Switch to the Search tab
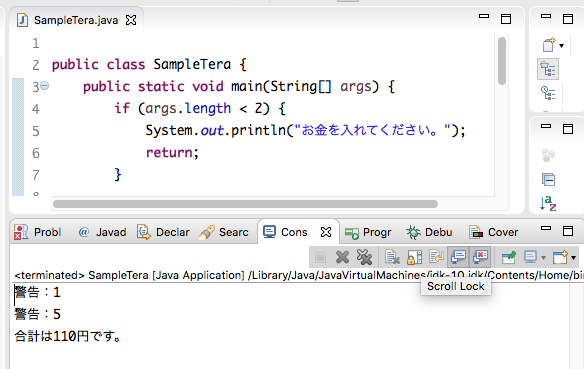 pos(223,232)
